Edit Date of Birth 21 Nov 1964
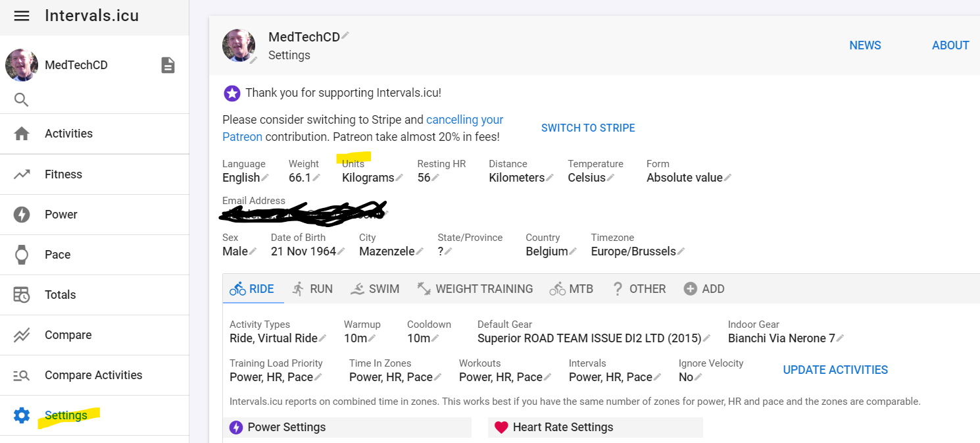The height and width of the screenshot is (443, 980). point(308,251)
